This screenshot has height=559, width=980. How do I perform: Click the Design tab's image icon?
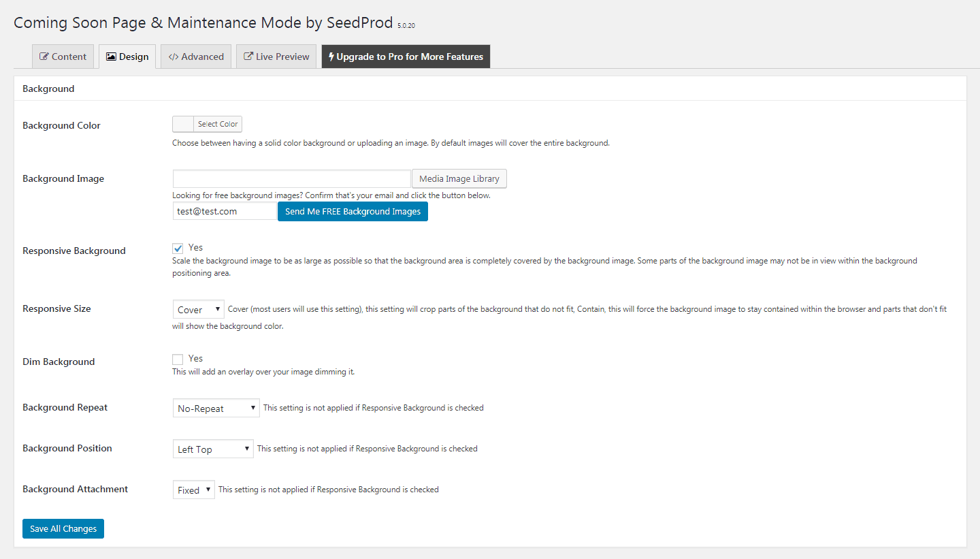111,57
